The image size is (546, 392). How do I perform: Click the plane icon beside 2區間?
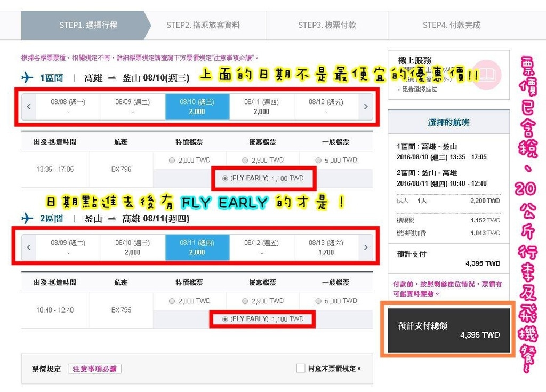(27, 219)
